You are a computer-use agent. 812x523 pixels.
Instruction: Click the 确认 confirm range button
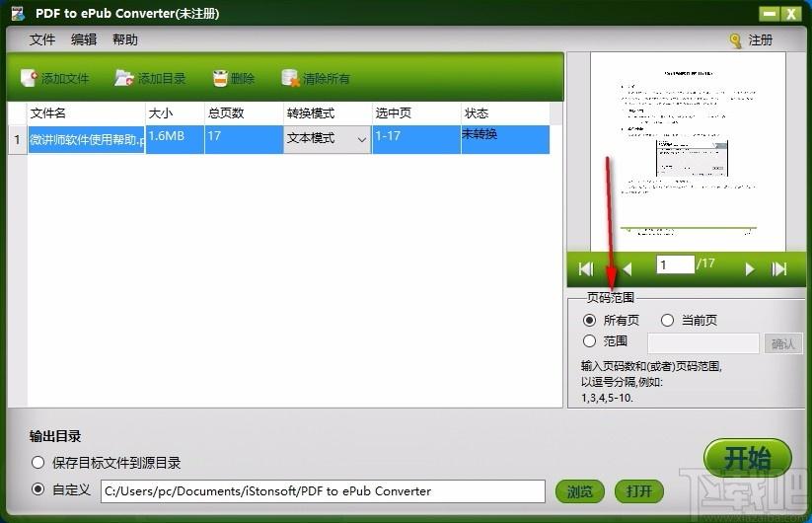pos(783,343)
